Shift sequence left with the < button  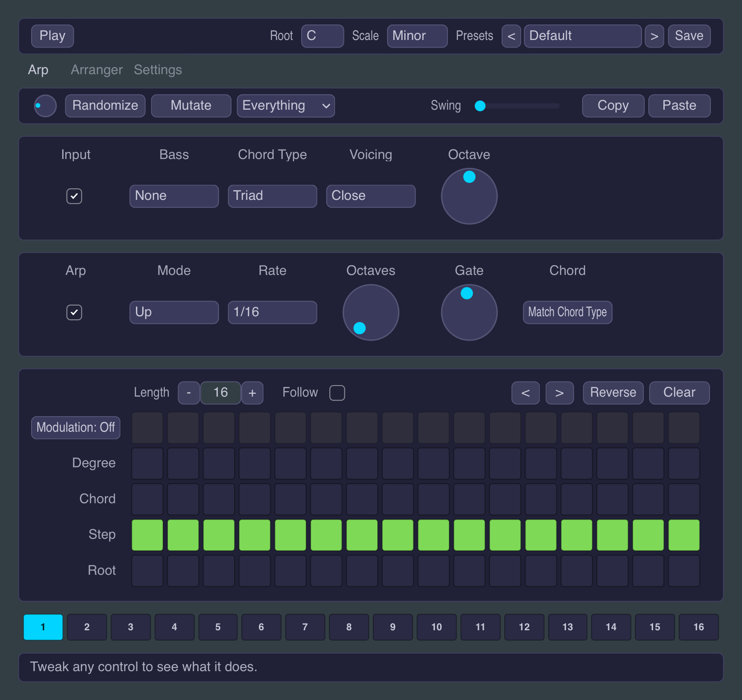(x=526, y=393)
